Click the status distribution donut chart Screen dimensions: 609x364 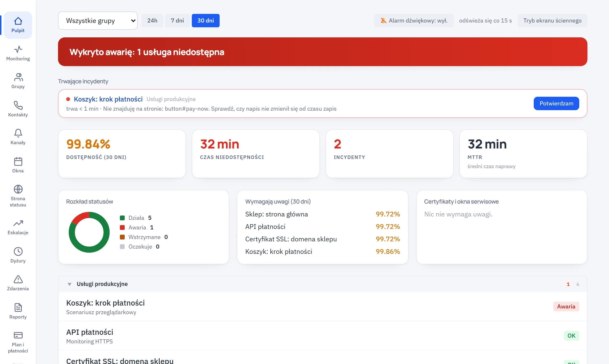(x=89, y=232)
